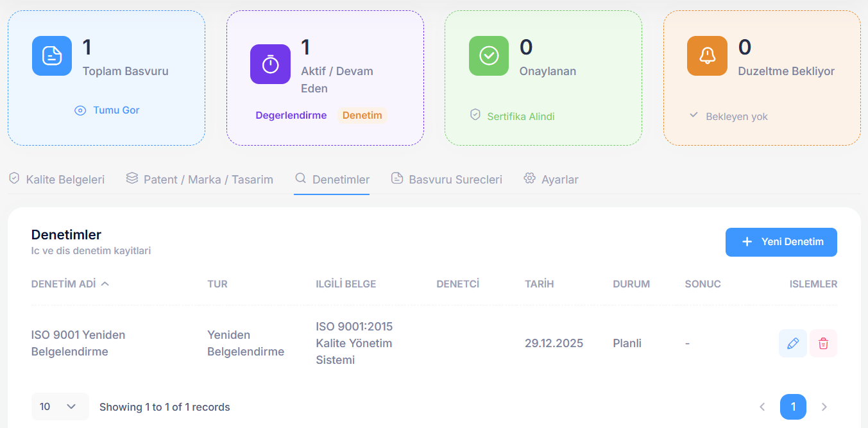Switch to the Basvuru Surecleri tab
This screenshot has height=428, width=868.
(x=447, y=179)
